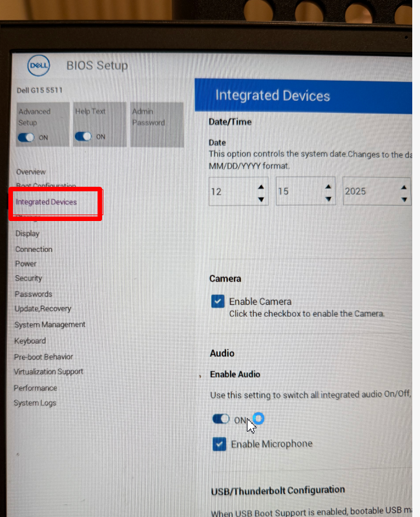
Task: Open Pre-boot Behavior section
Action: pos(43,357)
